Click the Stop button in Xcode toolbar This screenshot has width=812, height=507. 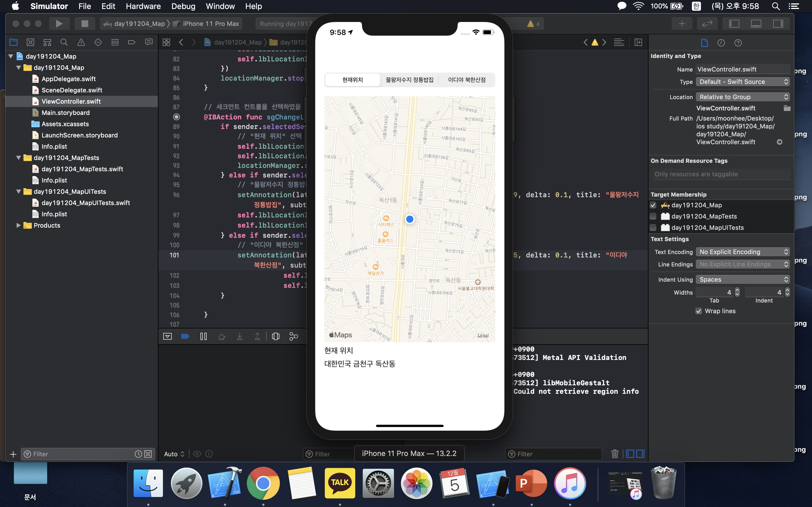pos(85,23)
